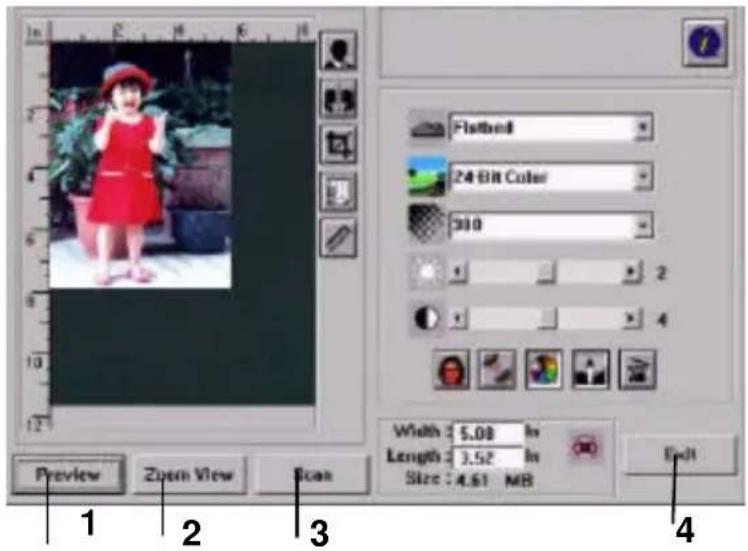Image resolution: width=748 pixels, height=551 pixels.
Task: Open the color wheel adjustment icon
Action: tap(543, 370)
